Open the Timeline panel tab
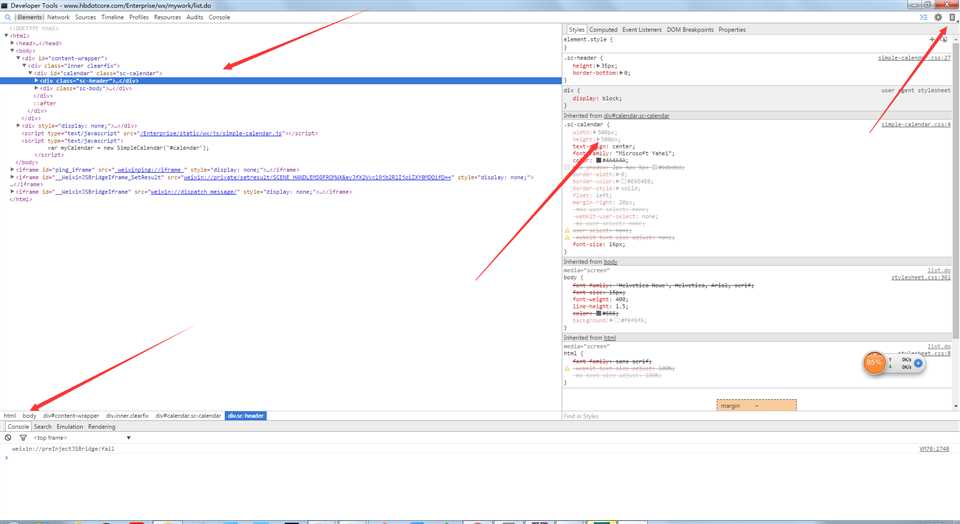Screen dimensions: 960x524 tap(113, 17)
